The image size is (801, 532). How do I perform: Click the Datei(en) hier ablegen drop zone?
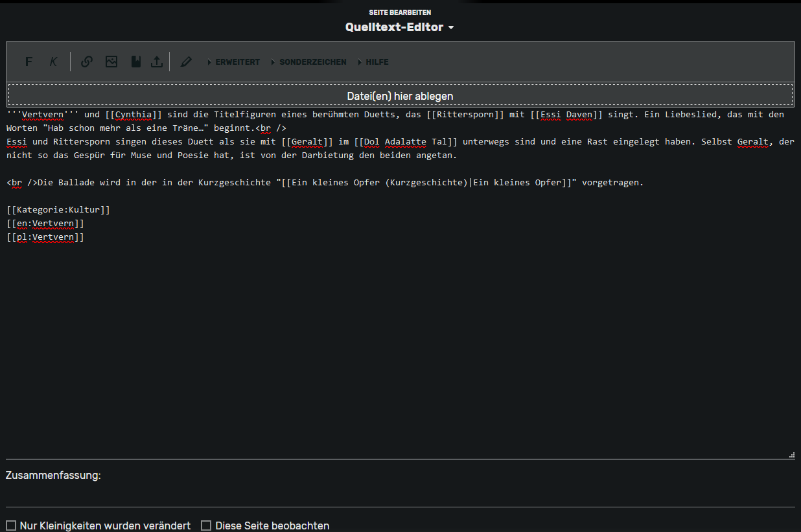400,96
